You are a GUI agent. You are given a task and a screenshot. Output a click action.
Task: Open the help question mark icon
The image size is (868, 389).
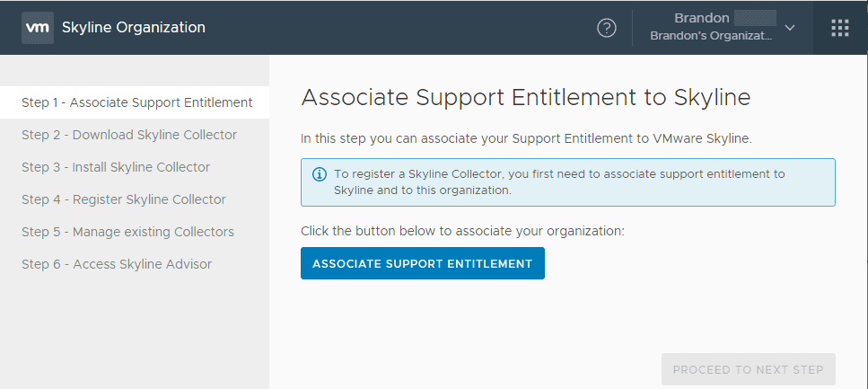pos(607,28)
